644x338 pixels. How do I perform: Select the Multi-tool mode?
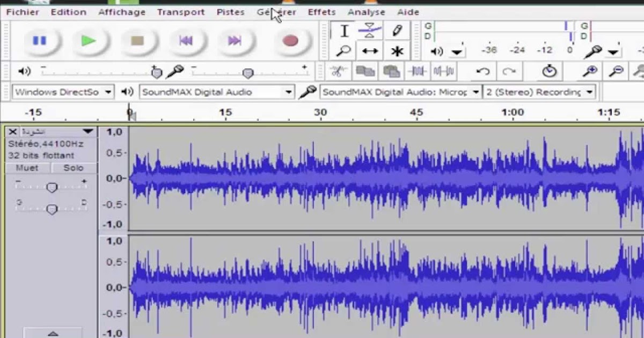pos(396,51)
